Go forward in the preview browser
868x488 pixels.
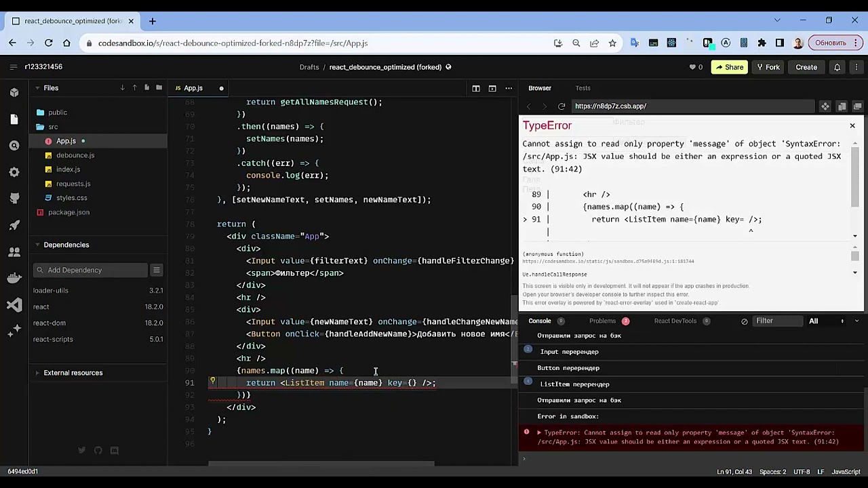tap(545, 106)
